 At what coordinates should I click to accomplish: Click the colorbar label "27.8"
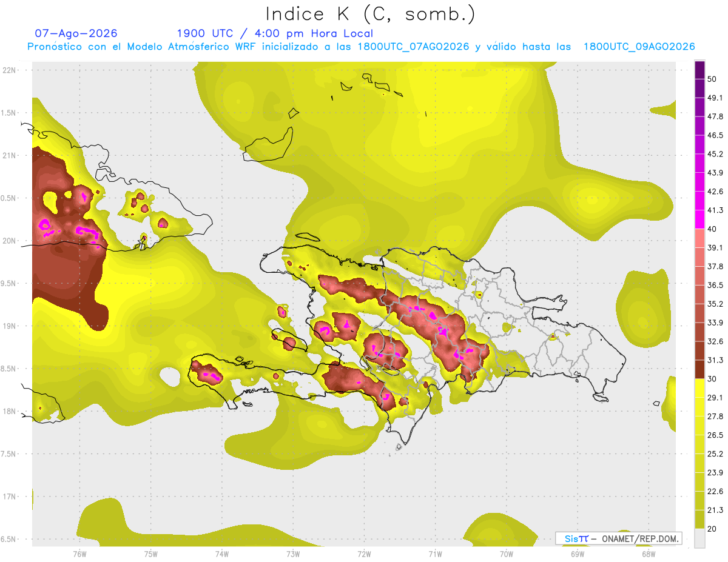(715, 416)
